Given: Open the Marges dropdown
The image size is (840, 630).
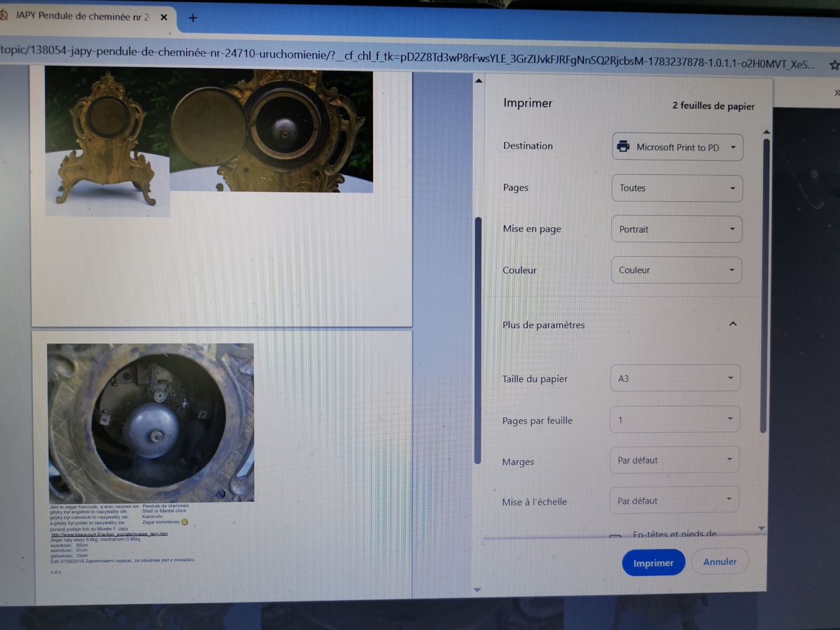Looking at the screenshot, I should pos(674,460).
